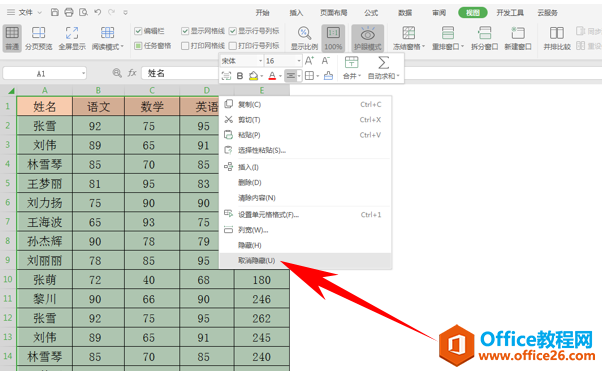Choose 剪切(T) from context menu
The width and height of the screenshot is (602, 373).
pos(305,120)
